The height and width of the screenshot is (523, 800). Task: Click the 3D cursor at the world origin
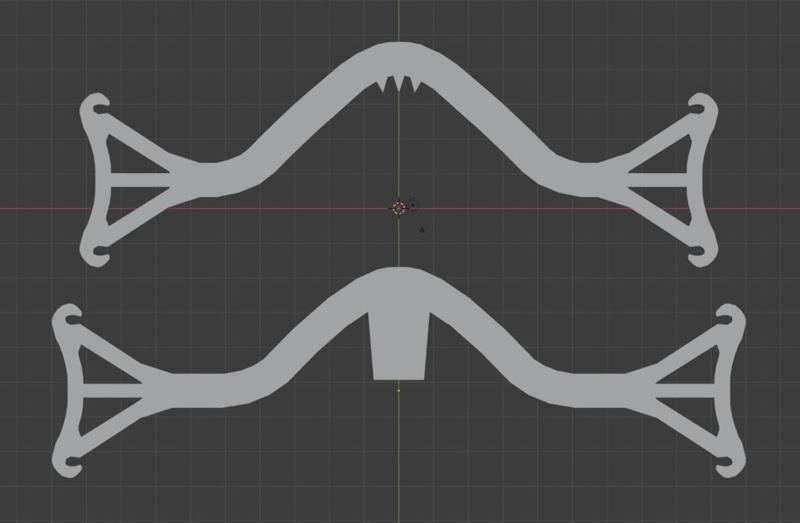[x=399, y=208]
